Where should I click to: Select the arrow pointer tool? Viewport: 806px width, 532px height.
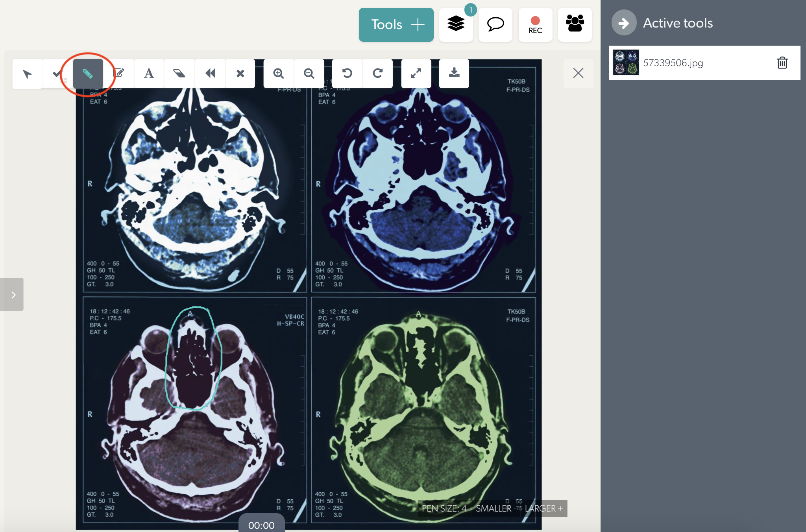pos(27,74)
